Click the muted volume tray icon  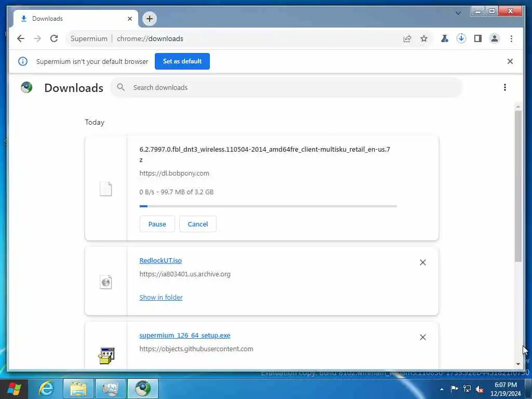click(x=480, y=389)
